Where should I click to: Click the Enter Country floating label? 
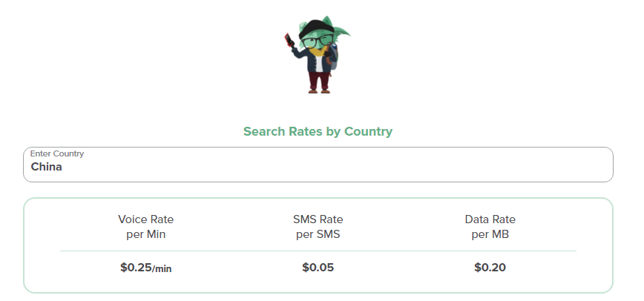(57, 154)
